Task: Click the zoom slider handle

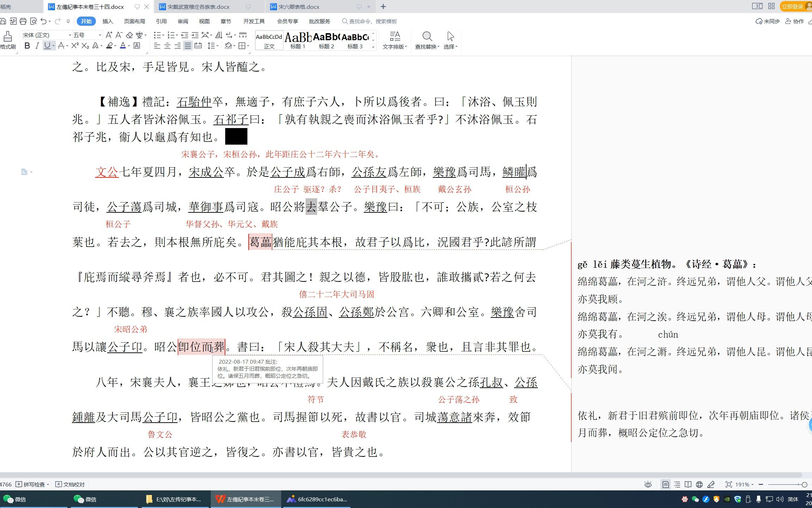Action: [x=804, y=485]
